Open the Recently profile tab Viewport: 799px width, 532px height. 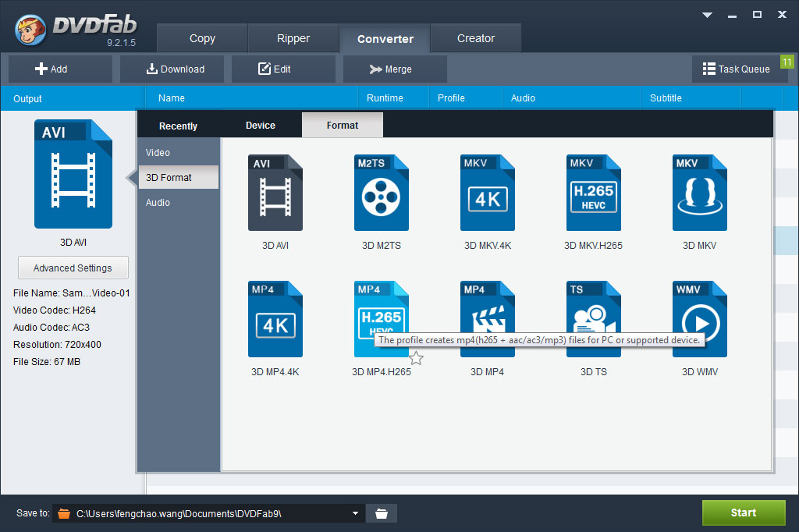point(178,126)
